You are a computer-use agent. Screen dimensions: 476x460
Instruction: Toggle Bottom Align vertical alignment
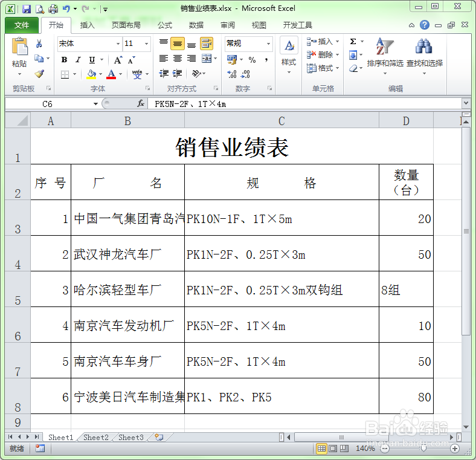pyautogui.click(x=191, y=44)
